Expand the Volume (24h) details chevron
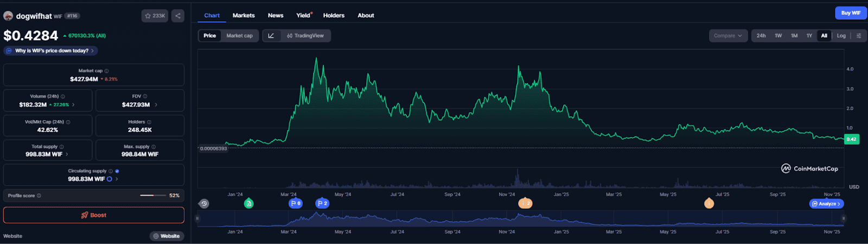 (73, 105)
